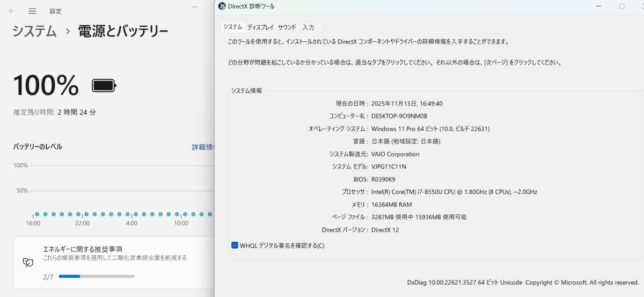
Task: Click the battery icon beside 100%
Action: tap(104, 85)
